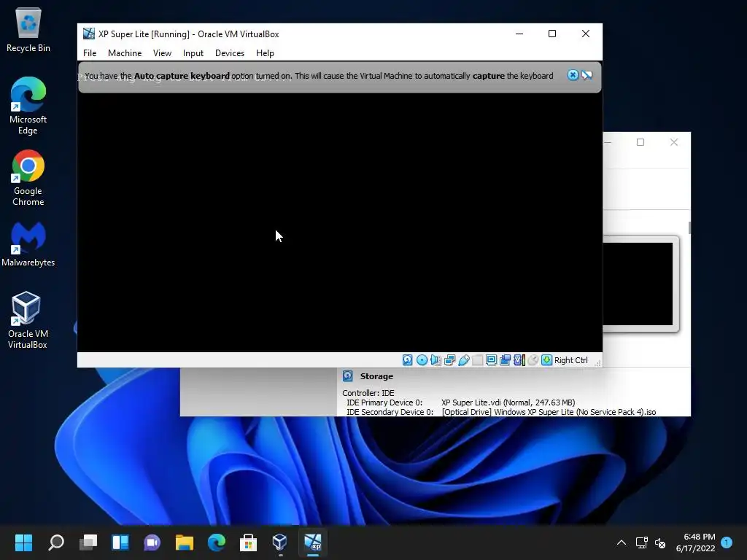747x560 pixels.
Task: Select the Microsoft Edge desktop shortcut
Action: coord(28,106)
